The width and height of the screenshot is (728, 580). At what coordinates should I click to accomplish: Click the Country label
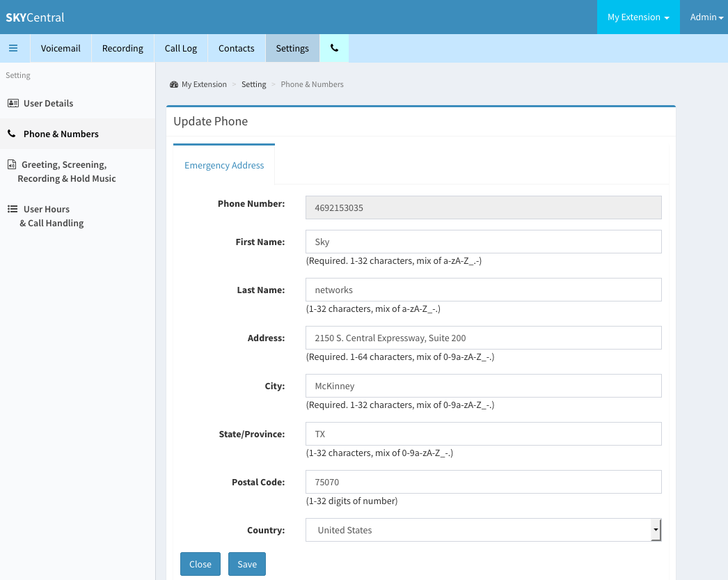pos(266,531)
